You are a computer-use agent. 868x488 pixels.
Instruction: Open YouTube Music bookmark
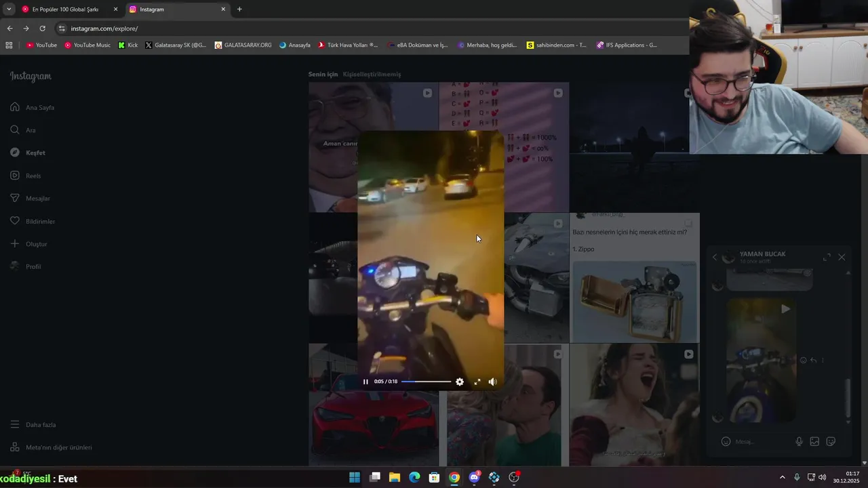click(87, 45)
